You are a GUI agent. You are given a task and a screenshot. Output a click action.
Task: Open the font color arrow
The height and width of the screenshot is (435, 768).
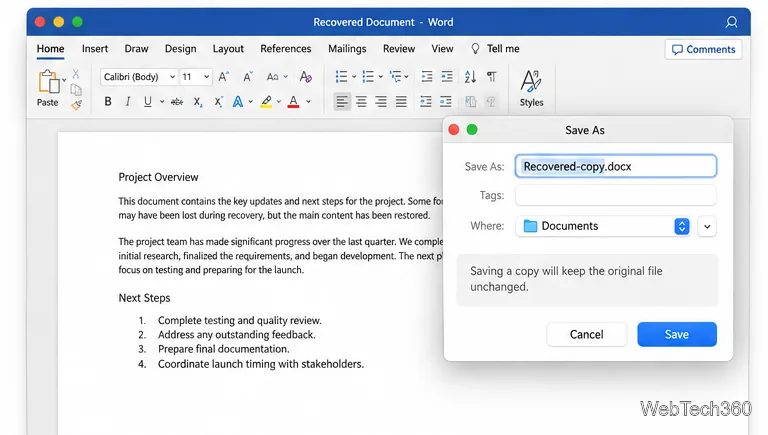[309, 102]
